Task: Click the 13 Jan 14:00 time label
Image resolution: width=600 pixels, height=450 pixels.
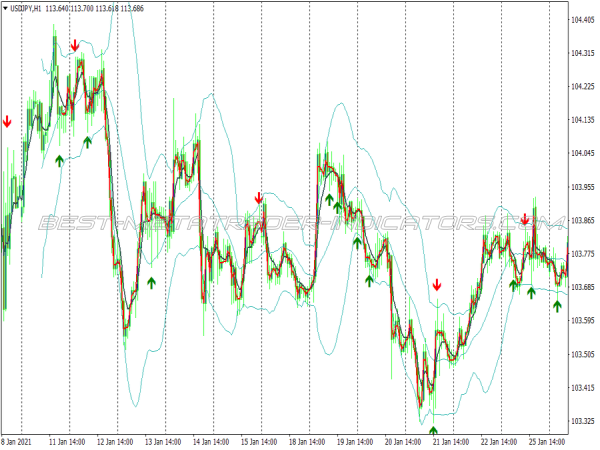Action: 163,442
